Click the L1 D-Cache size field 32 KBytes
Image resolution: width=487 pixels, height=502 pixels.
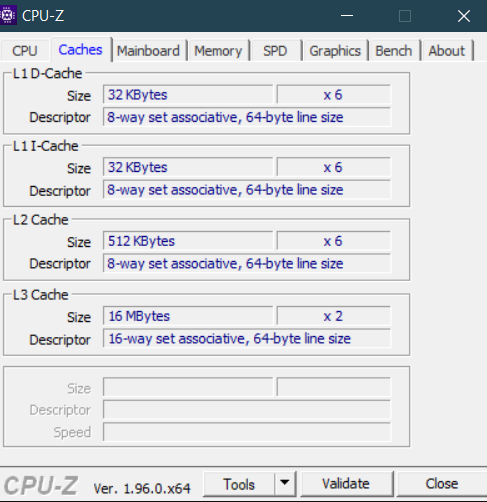point(188,95)
